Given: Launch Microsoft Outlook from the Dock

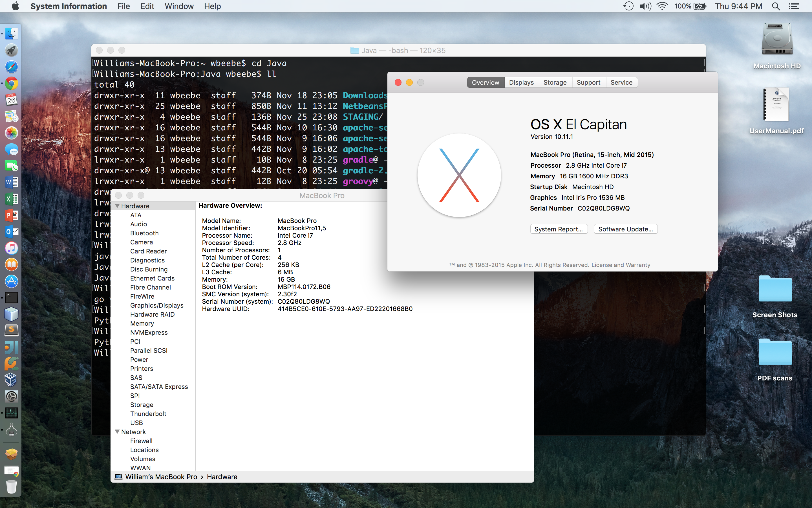Looking at the screenshot, I should click(11, 231).
